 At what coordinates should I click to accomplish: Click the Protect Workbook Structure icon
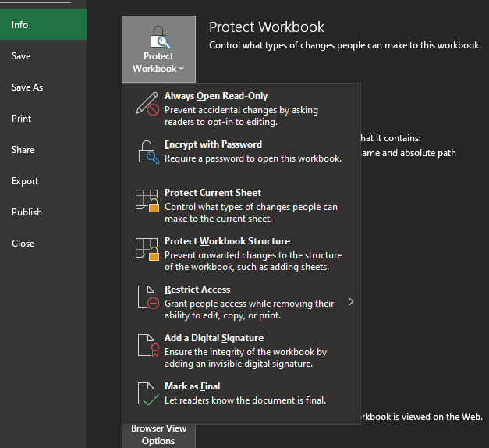click(147, 248)
